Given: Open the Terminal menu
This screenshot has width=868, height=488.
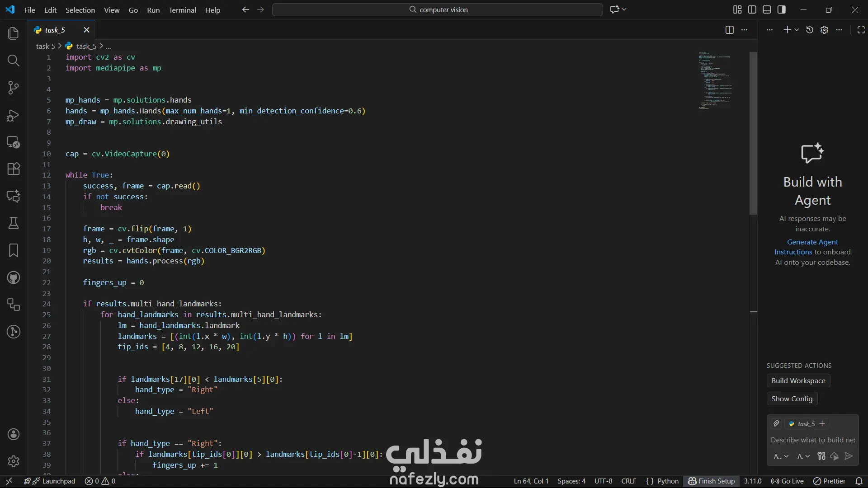Looking at the screenshot, I should (182, 10).
